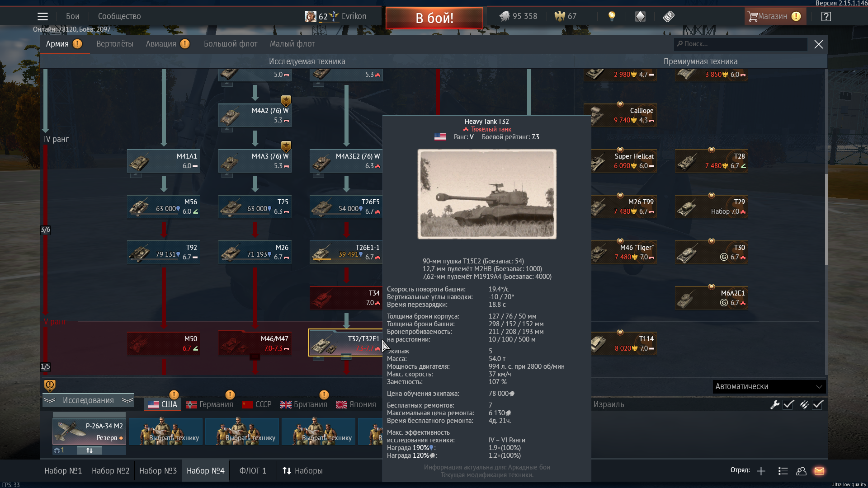The image size is (868, 488).
Task: Select the Германия nation tab
Action: pyautogui.click(x=210, y=404)
